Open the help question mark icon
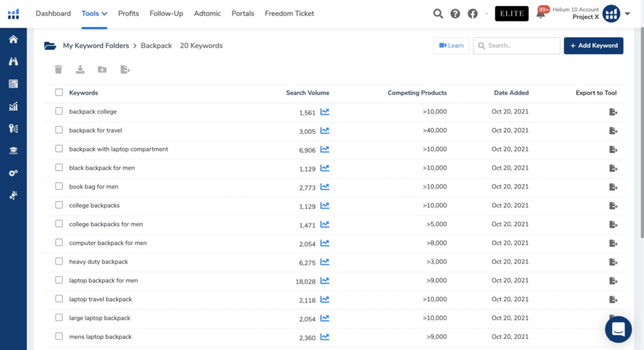Screen dimensions: 644x350 455,14
